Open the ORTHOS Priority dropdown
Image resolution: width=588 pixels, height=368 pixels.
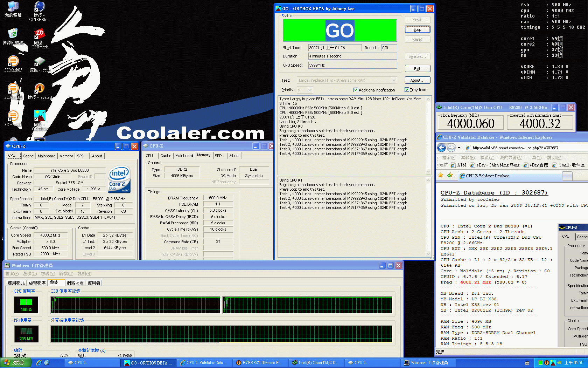[x=310, y=90]
